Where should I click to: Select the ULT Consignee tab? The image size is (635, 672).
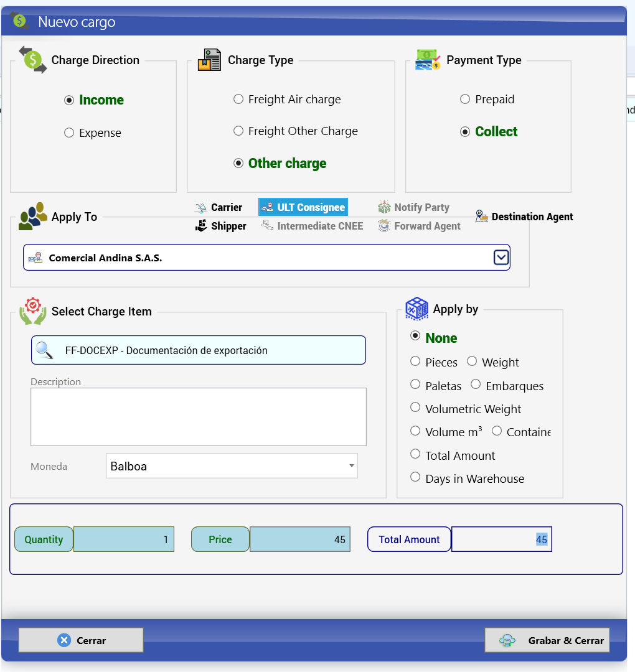click(x=303, y=207)
